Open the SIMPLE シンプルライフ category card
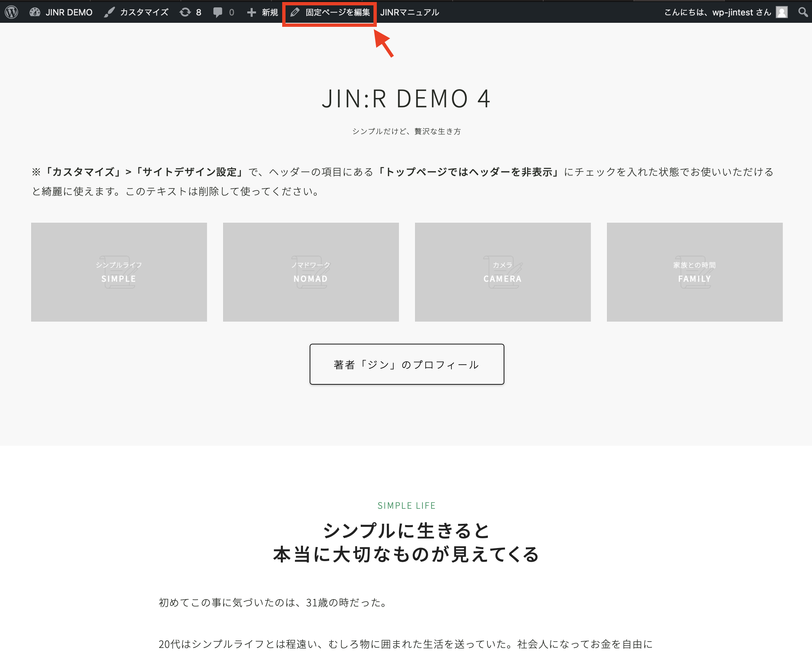 [x=119, y=272]
